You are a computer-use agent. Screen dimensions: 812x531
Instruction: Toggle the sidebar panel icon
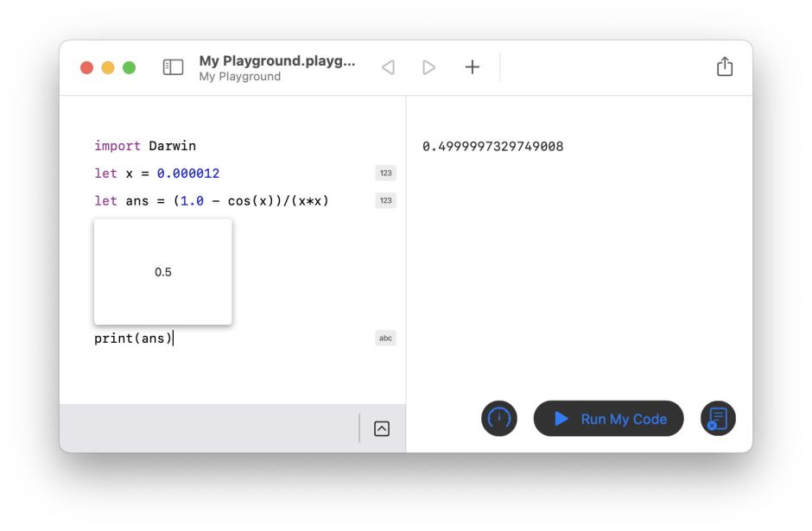[173, 67]
